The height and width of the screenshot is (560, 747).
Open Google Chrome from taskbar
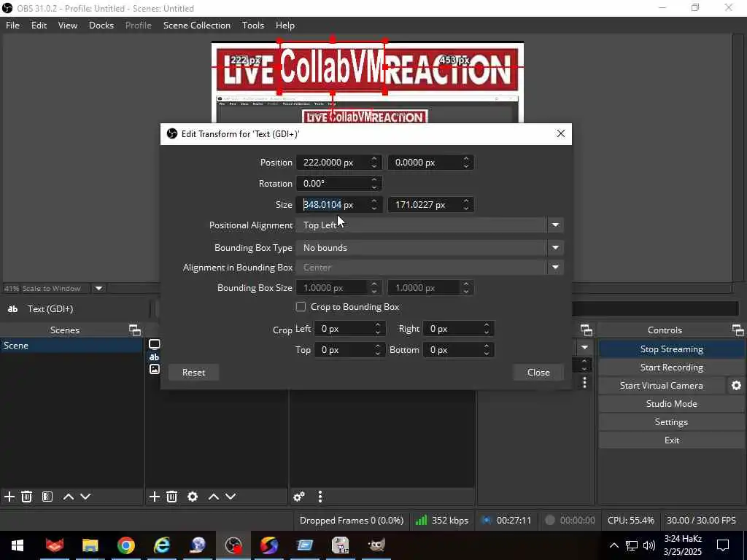[125, 545]
